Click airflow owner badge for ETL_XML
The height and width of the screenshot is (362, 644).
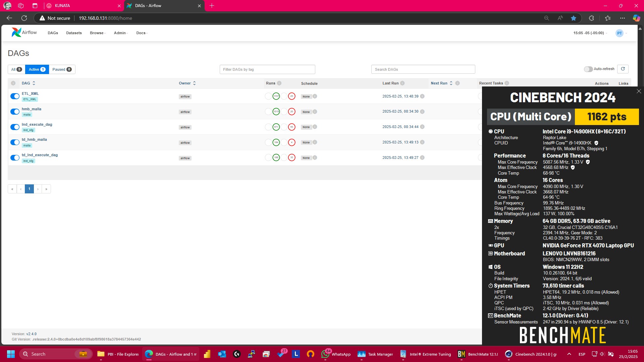click(185, 97)
